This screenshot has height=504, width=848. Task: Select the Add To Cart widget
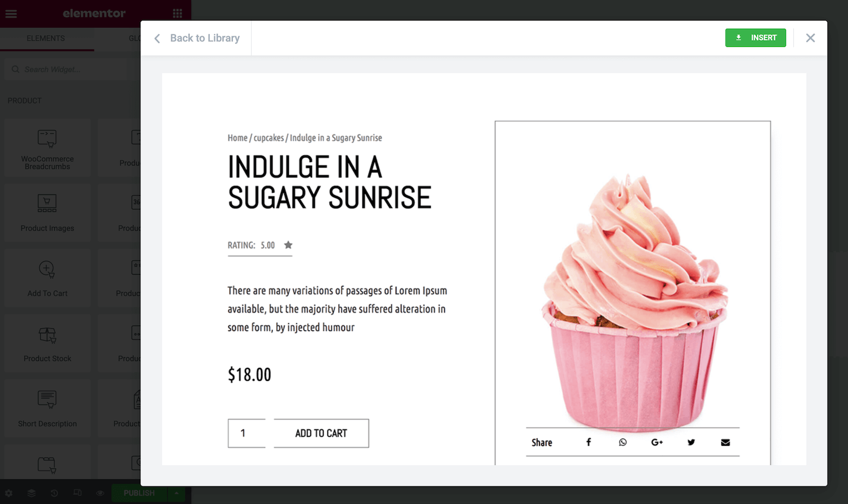point(47,279)
